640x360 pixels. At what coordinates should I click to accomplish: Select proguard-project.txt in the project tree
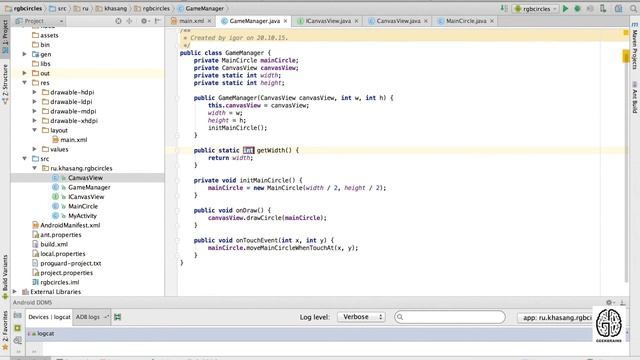pyautogui.click(x=71, y=263)
